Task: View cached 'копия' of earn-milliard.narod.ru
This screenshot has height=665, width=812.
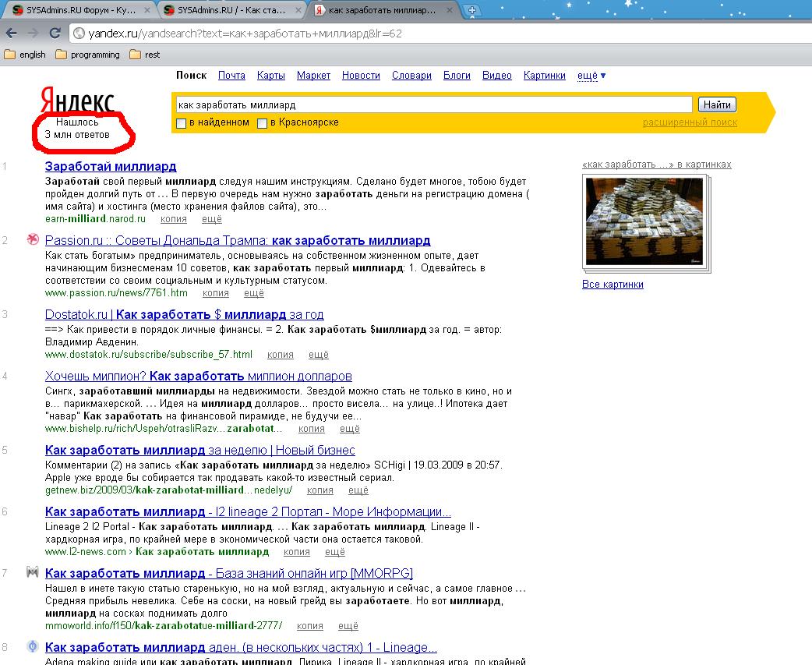Action: point(174,219)
